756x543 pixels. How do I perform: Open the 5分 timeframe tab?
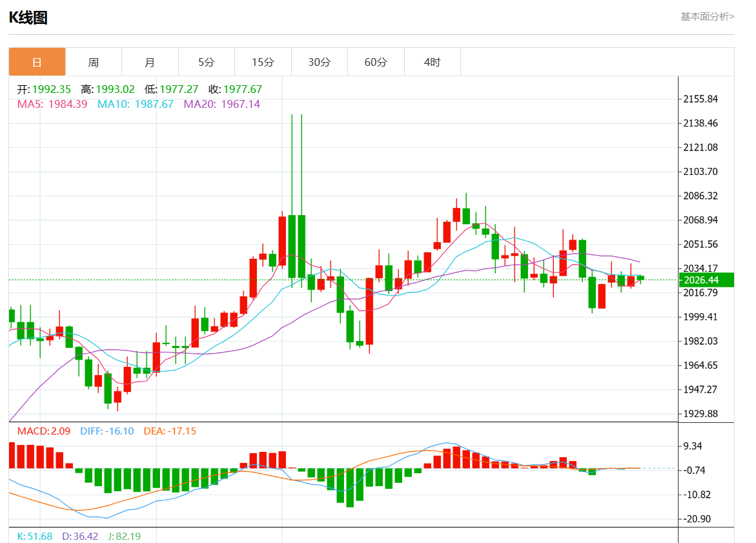pos(207,62)
